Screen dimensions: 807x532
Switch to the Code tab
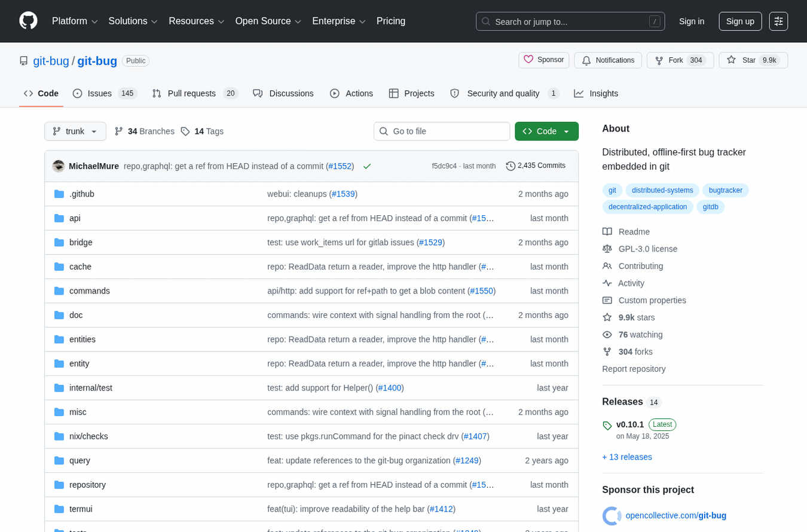41,93
